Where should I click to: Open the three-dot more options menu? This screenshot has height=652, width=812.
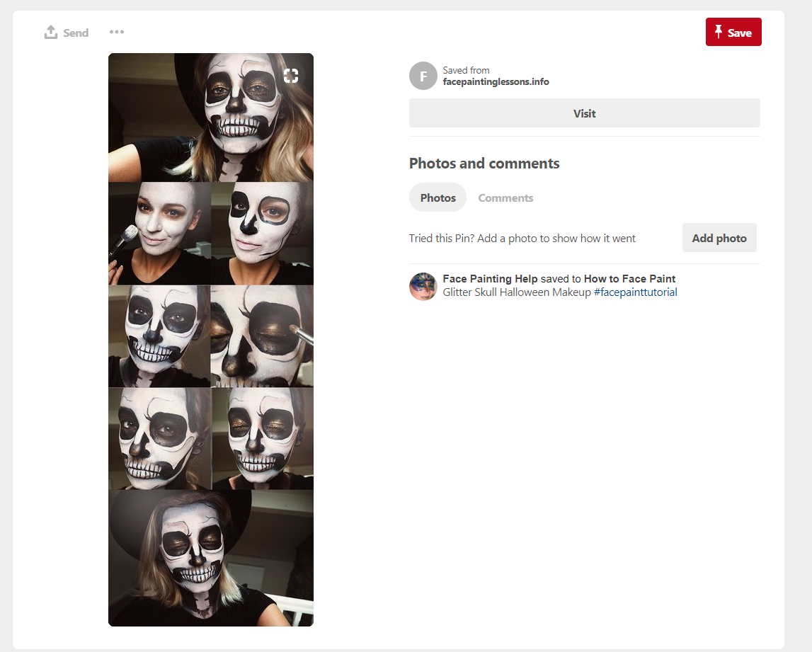pos(117,32)
